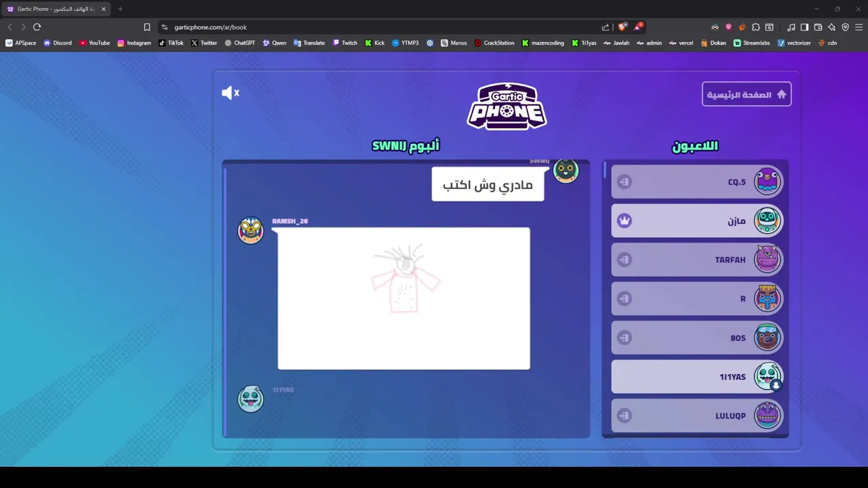The image size is (868, 488).
Task: Open Discord bookmark
Action: click(57, 43)
